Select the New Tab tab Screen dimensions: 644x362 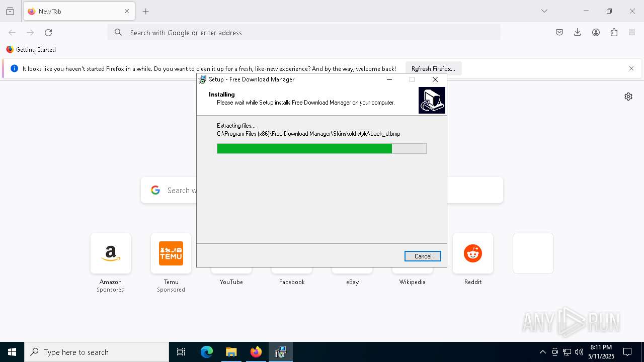pyautogui.click(x=79, y=11)
